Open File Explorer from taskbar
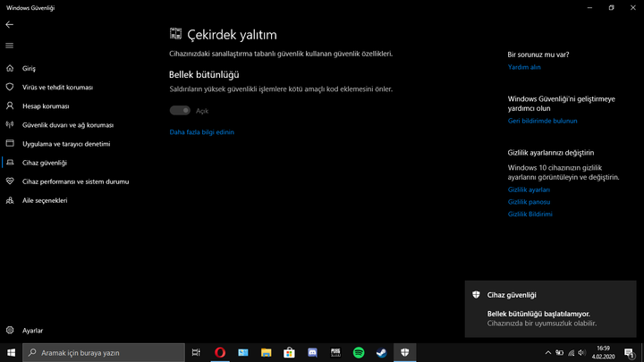The width and height of the screenshot is (644, 362). pos(267,352)
